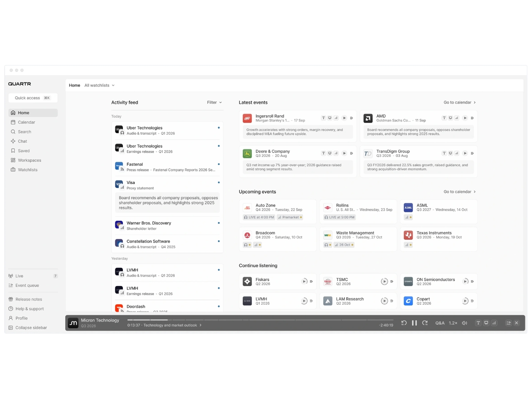Open Warner Bros. Discovery shareholder letter
Viewport: 532px width, 399px height.
point(168,226)
